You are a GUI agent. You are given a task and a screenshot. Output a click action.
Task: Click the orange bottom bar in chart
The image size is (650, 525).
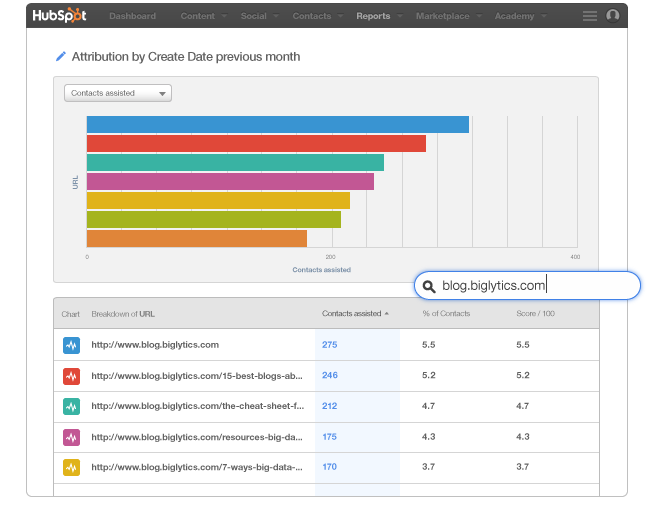(x=197, y=238)
